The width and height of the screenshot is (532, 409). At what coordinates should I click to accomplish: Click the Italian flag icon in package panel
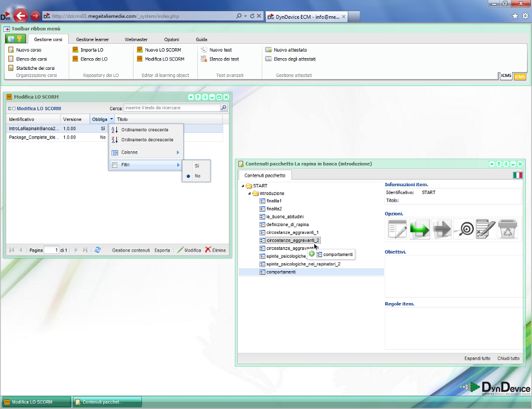pos(518,174)
